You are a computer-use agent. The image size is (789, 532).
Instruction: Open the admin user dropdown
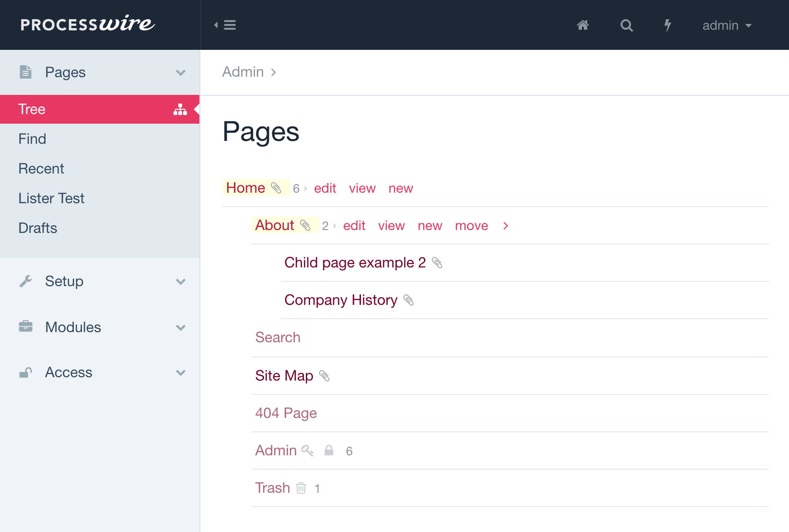(x=727, y=25)
